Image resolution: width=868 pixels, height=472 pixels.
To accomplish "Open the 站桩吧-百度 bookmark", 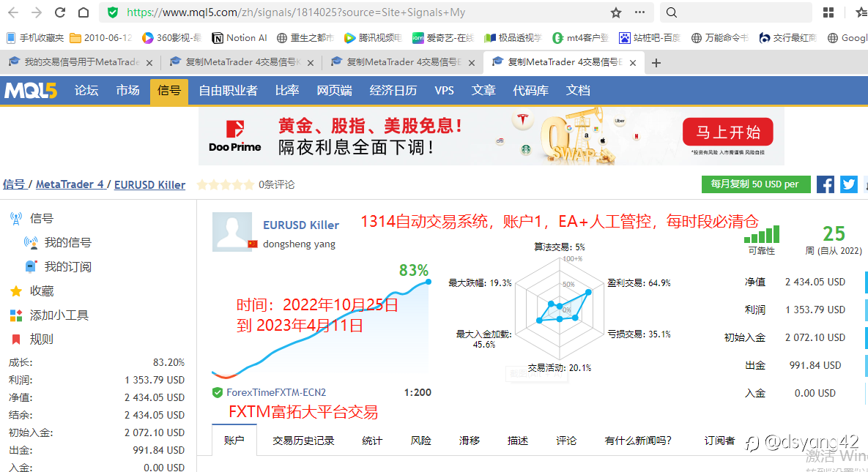I will (x=650, y=37).
